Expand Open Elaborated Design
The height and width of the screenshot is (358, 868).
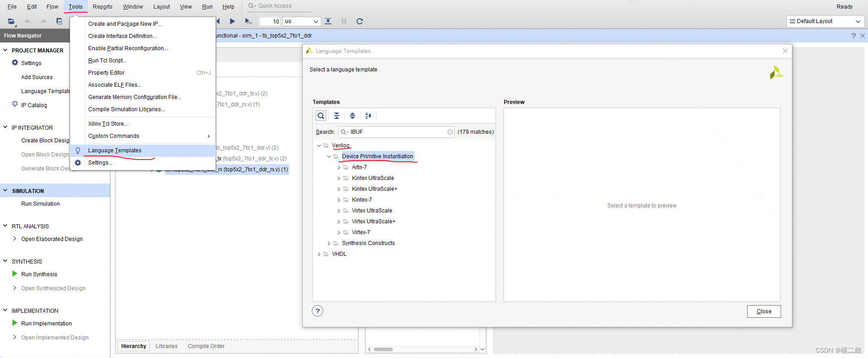coord(15,239)
